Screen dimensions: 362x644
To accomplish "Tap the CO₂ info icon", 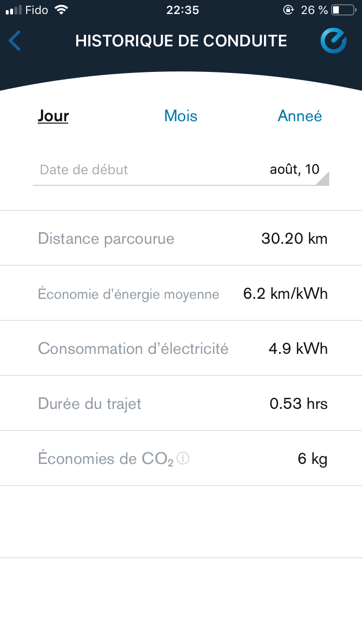I will pyautogui.click(x=183, y=459).
